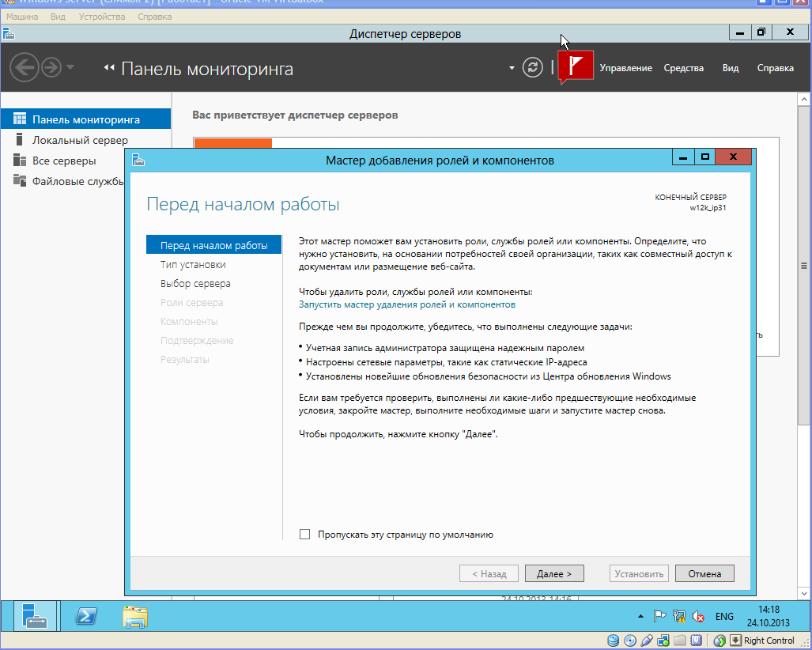Viewport: 812px width, 650px height.
Task: Click VirtualBox hard disk status icon
Action: (613, 641)
